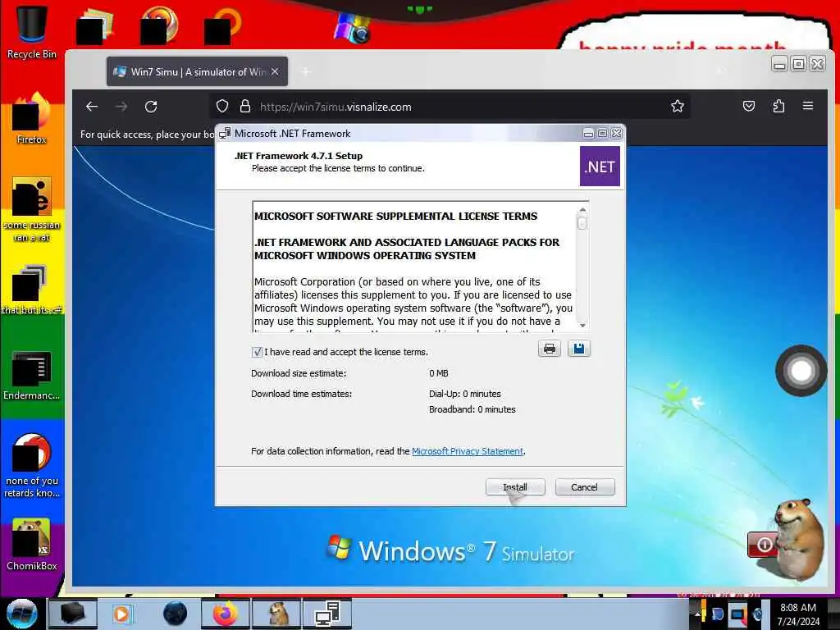The width and height of the screenshot is (840, 630).
Task: Click the purple .NET logo
Action: 600,166
